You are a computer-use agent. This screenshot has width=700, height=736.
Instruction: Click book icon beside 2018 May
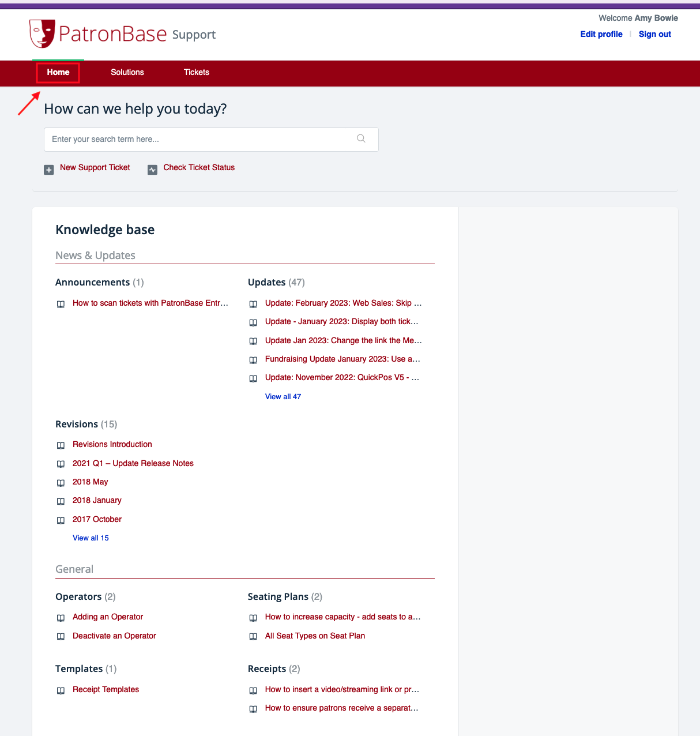(x=61, y=483)
